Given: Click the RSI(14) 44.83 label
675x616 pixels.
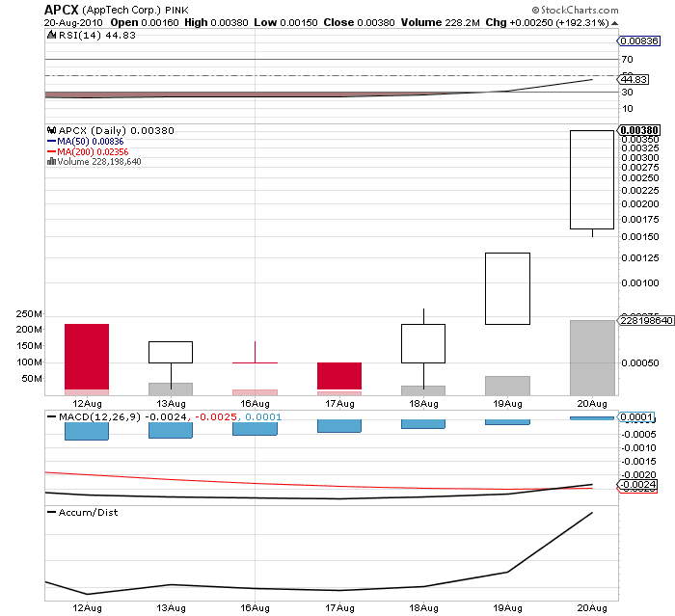Looking at the screenshot, I should [x=96, y=36].
